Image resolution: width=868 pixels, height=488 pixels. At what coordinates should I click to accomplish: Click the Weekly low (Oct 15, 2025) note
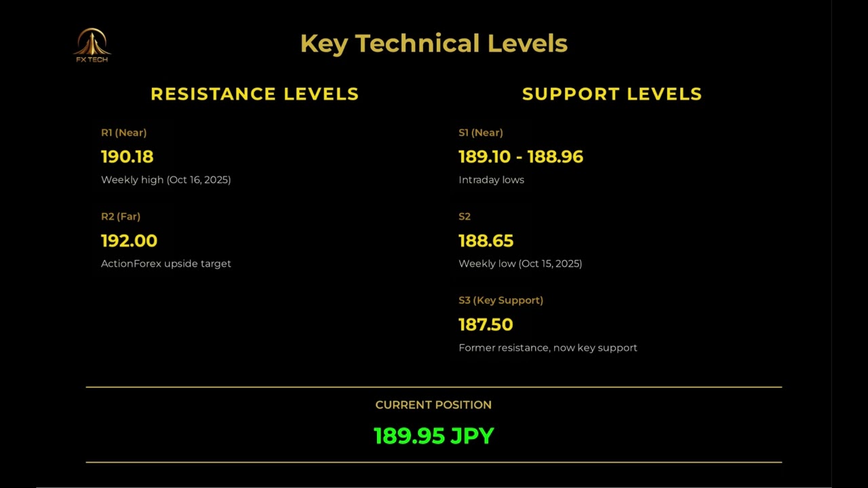tap(520, 264)
